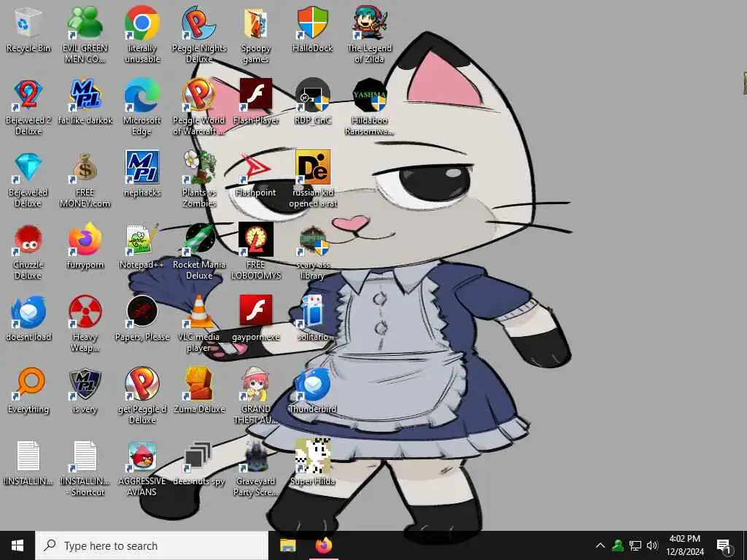This screenshot has height=560, width=747.
Task: Click the nephacks MPI icon
Action: coord(142,167)
